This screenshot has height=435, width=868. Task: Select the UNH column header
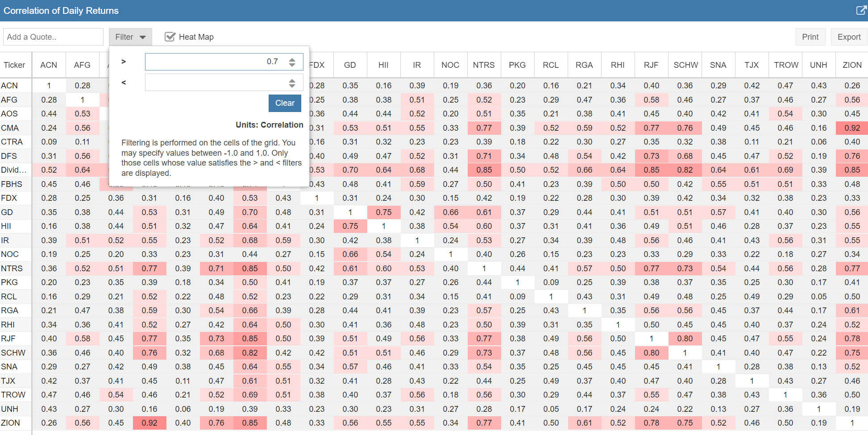pyautogui.click(x=818, y=65)
